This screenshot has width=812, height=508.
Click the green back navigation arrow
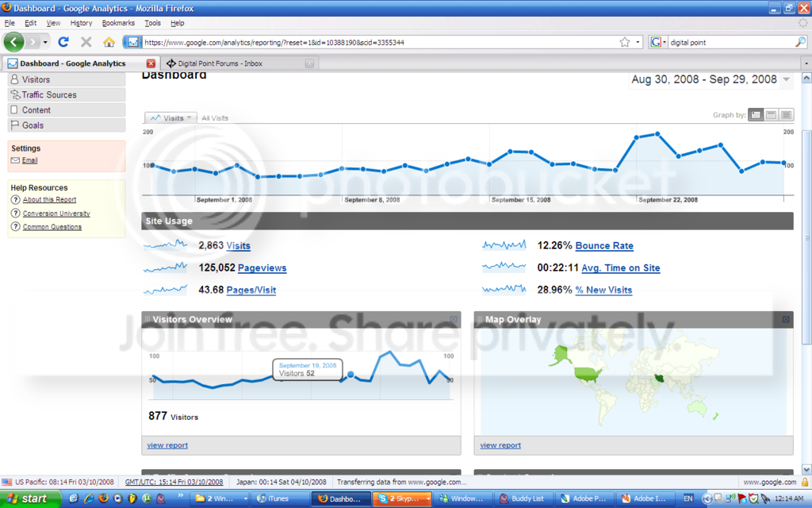click(14, 42)
